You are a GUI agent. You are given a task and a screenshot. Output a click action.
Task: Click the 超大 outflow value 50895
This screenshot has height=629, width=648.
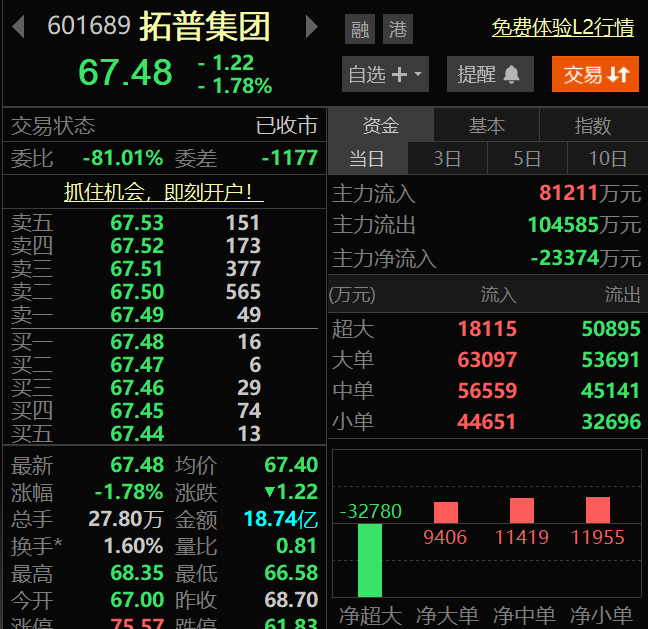coord(611,329)
